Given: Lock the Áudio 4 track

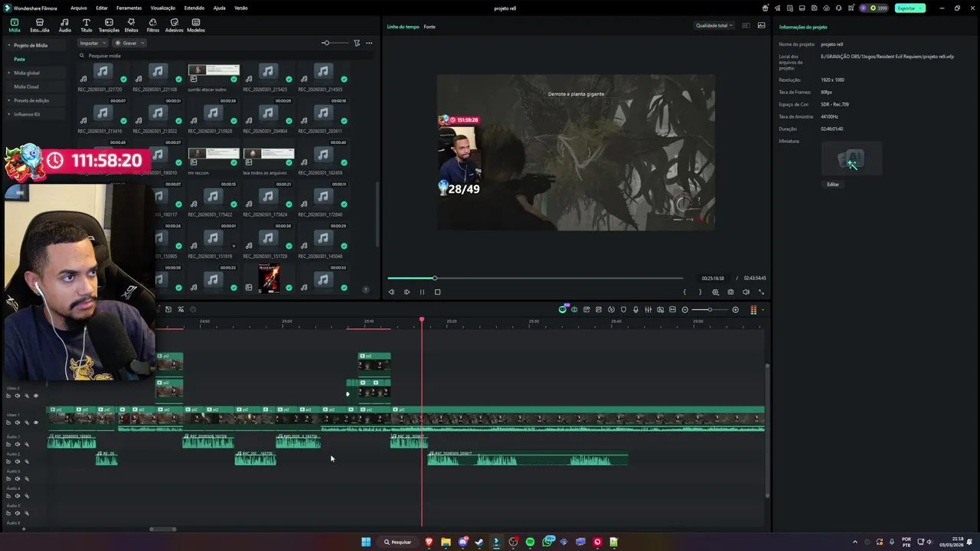Looking at the screenshot, I should (8, 496).
